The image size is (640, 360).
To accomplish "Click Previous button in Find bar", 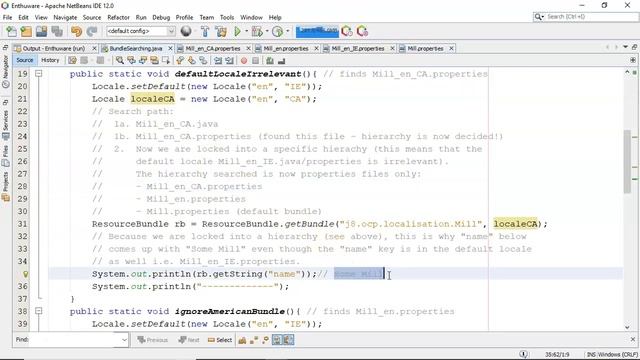I will coord(153,340).
